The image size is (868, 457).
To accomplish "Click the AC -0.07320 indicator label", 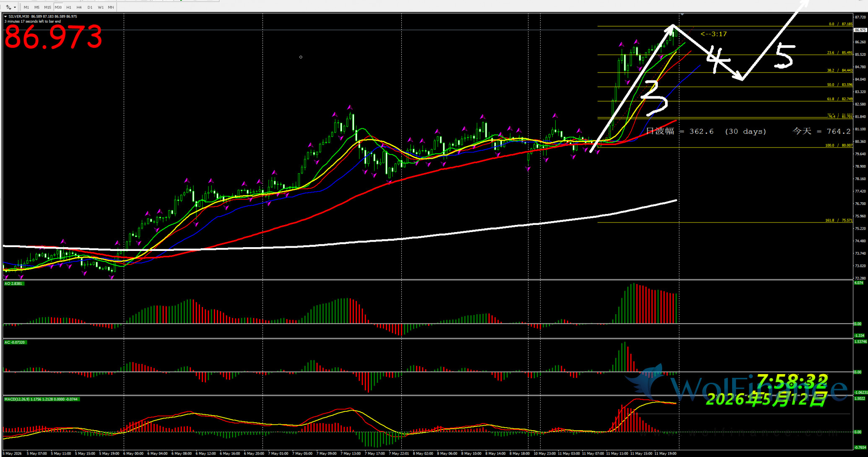I will (15, 342).
